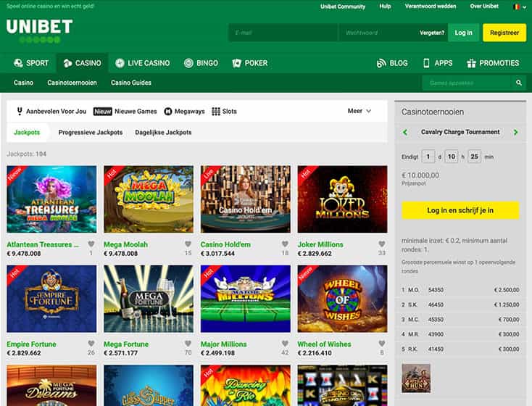Click the Live Casino roulette icon

coord(120,63)
